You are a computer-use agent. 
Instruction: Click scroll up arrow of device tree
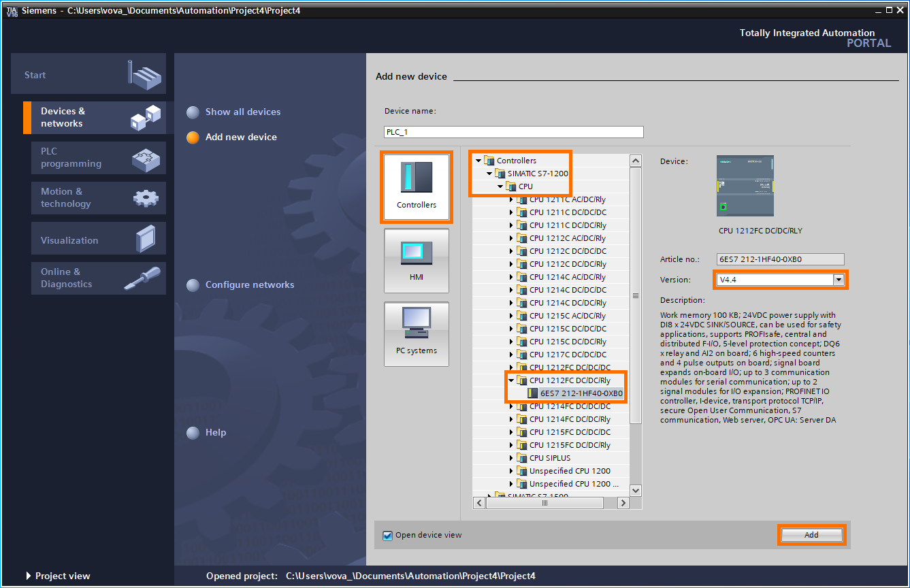636,161
